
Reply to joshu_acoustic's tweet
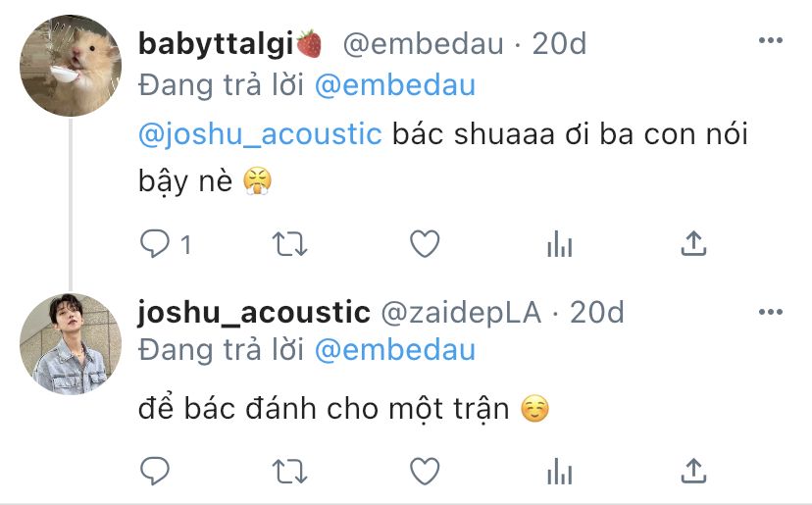coord(155,472)
